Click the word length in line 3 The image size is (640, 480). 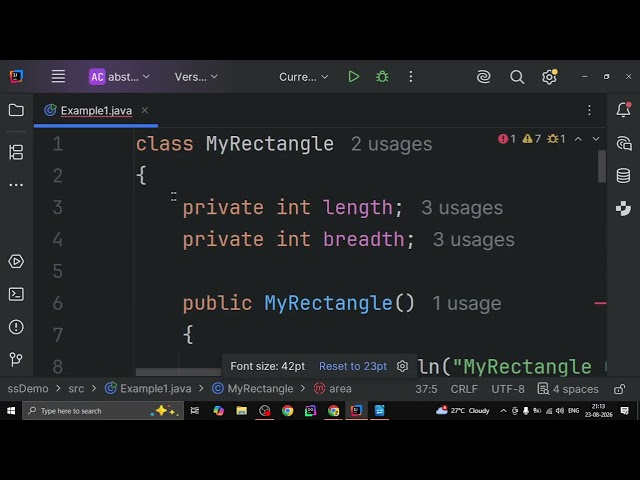point(358,208)
